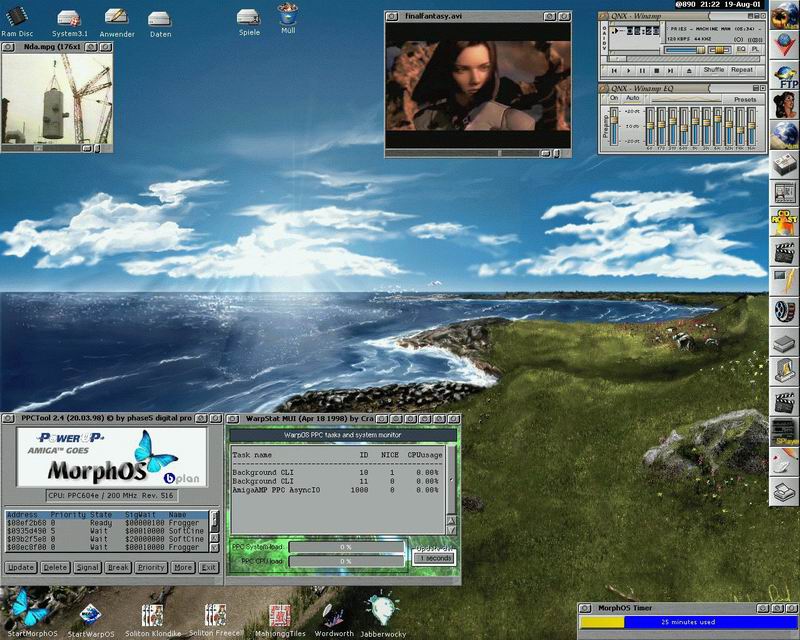Launch CD Roast from the dock
This screenshot has width=800, height=640.
784,221
